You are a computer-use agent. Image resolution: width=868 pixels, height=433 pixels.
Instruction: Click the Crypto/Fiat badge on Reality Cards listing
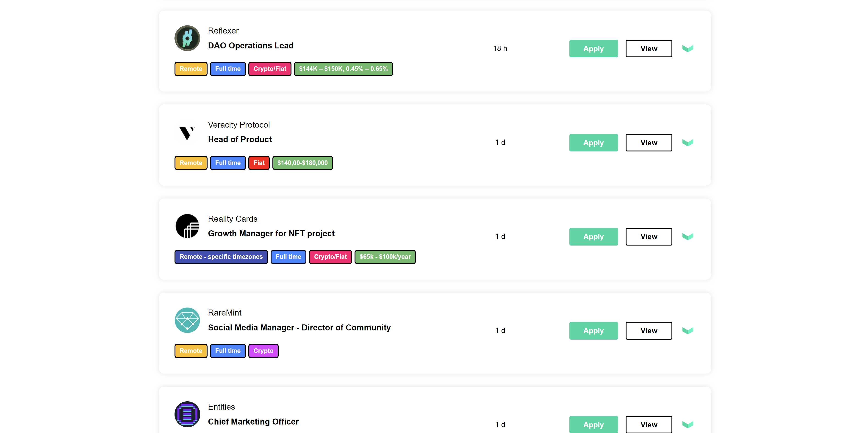click(330, 257)
